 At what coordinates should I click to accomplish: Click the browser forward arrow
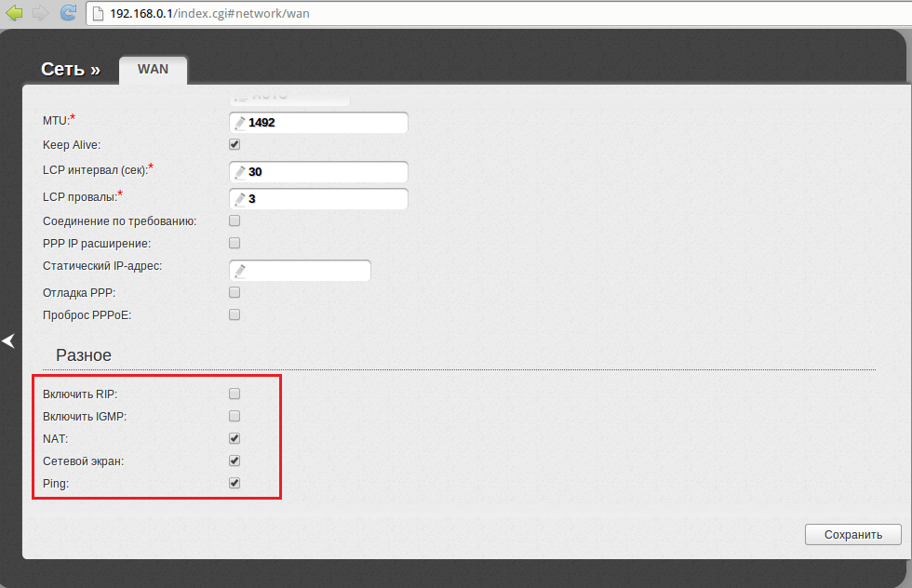[41, 13]
